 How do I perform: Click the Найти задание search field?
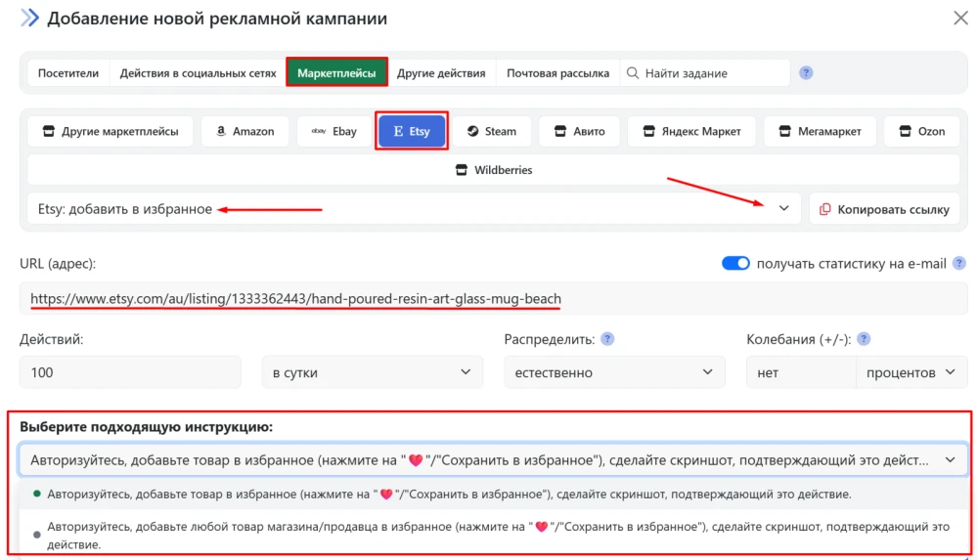point(705,73)
